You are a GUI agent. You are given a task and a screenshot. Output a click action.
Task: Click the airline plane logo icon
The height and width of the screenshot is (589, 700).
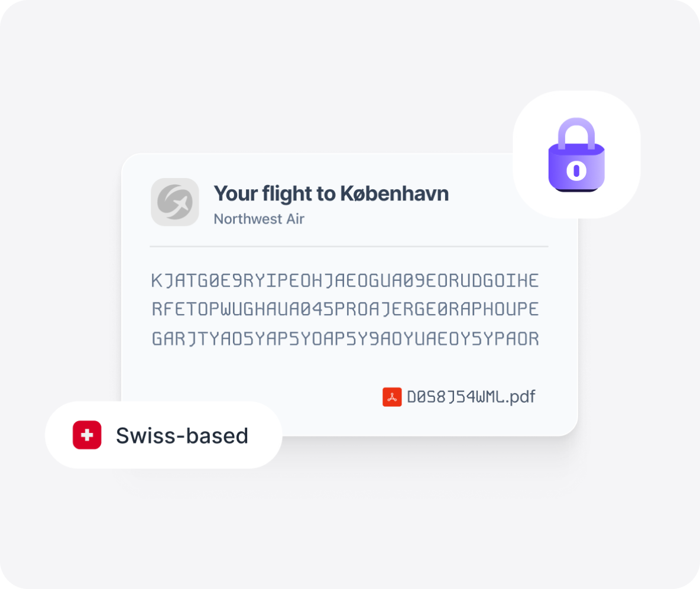click(174, 202)
